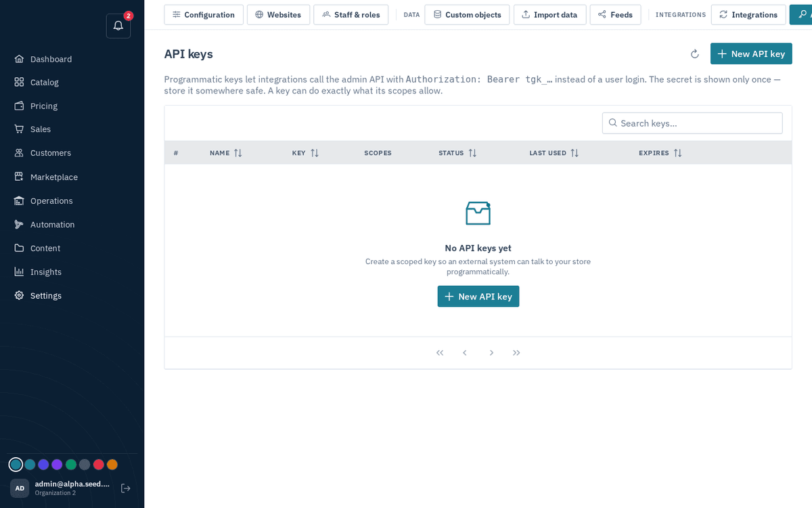Choose the purple theme swatch

pos(57,465)
